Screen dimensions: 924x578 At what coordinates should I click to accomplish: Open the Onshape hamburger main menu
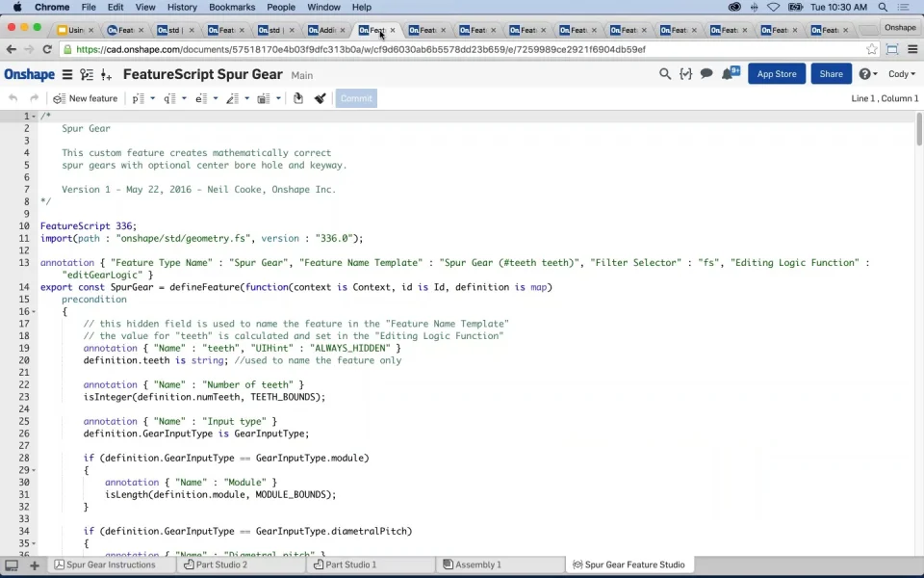(67, 74)
